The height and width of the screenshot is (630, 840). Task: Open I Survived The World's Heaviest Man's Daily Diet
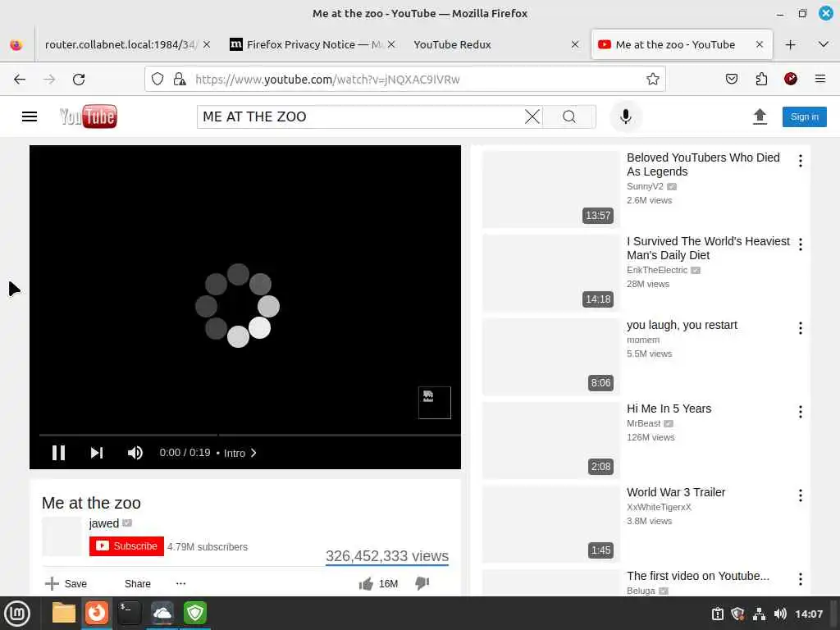(708, 248)
